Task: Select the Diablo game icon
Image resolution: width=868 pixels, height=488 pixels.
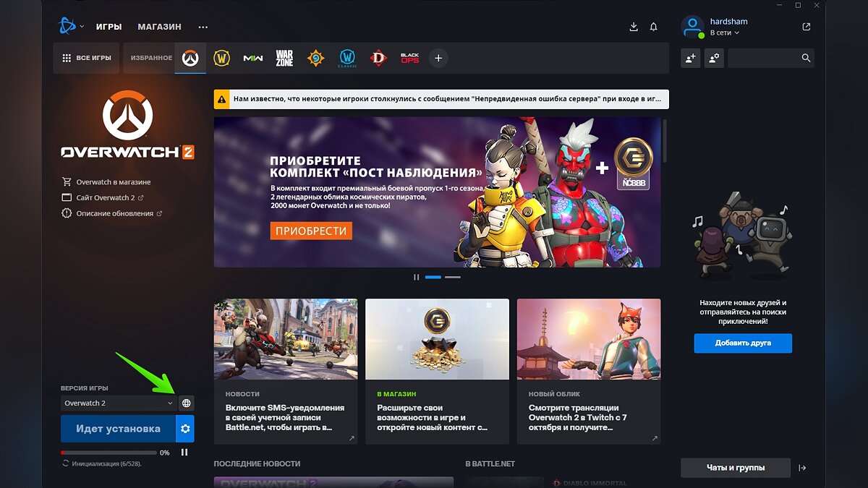Action: pyautogui.click(x=378, y=59)
